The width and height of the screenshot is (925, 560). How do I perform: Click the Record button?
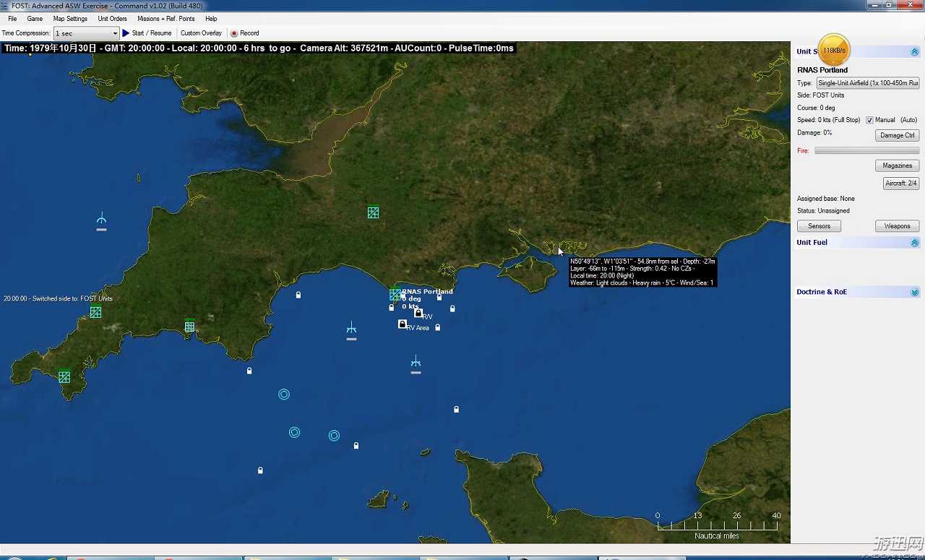(x=244, y=33)
